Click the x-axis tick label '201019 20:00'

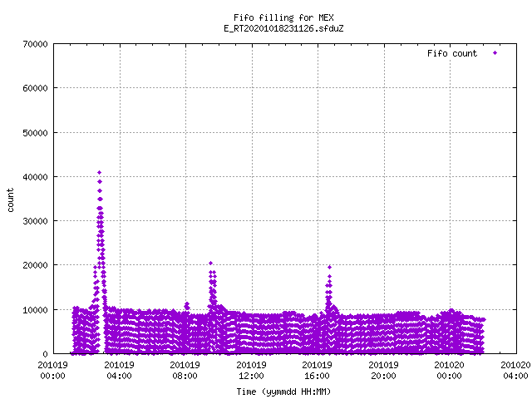(x=384, y=371)
